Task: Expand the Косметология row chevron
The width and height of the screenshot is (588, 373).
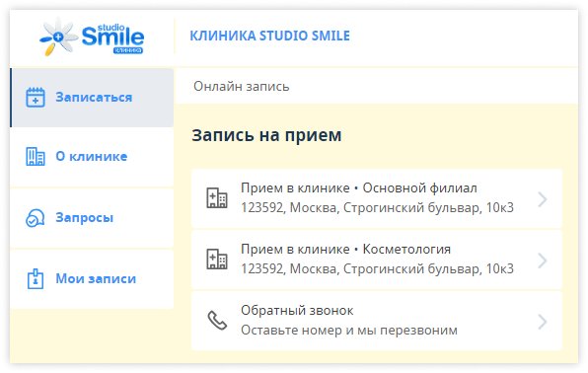Action: [x=543, y=261]
